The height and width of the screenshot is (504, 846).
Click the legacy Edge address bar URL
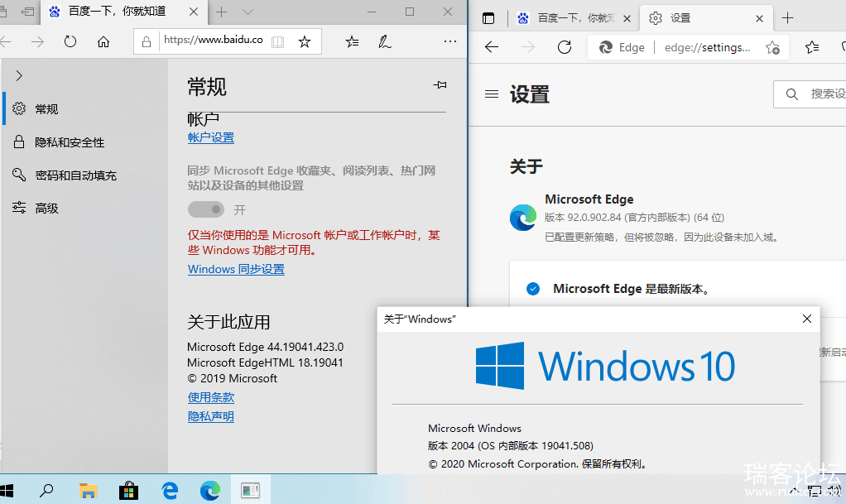213,40
